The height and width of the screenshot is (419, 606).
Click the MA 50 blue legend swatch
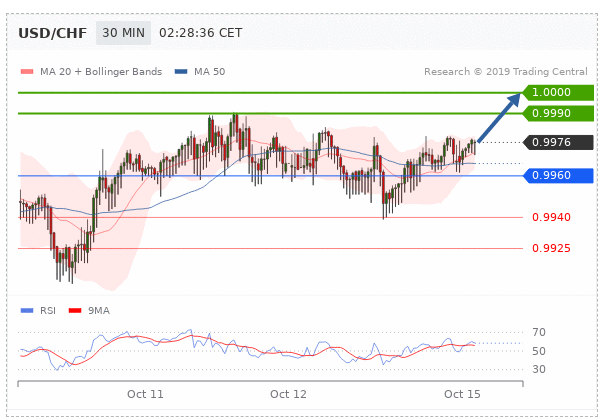(181, 72)
